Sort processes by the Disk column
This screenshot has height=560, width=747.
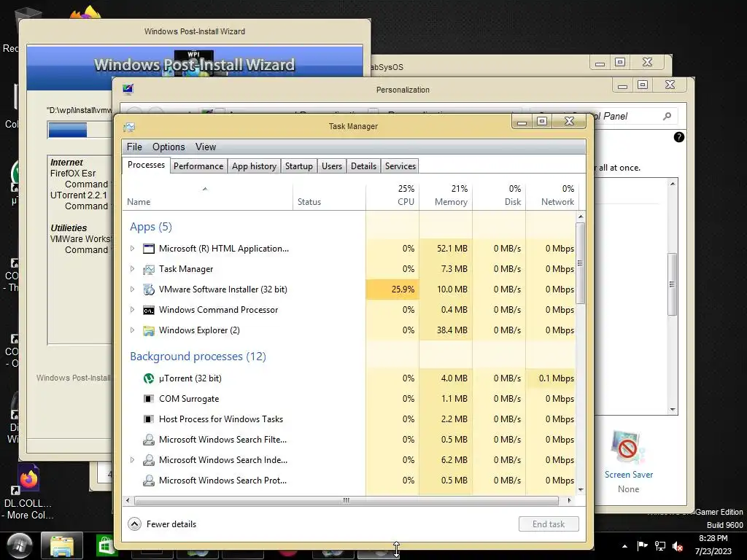(x=499, y=196)
